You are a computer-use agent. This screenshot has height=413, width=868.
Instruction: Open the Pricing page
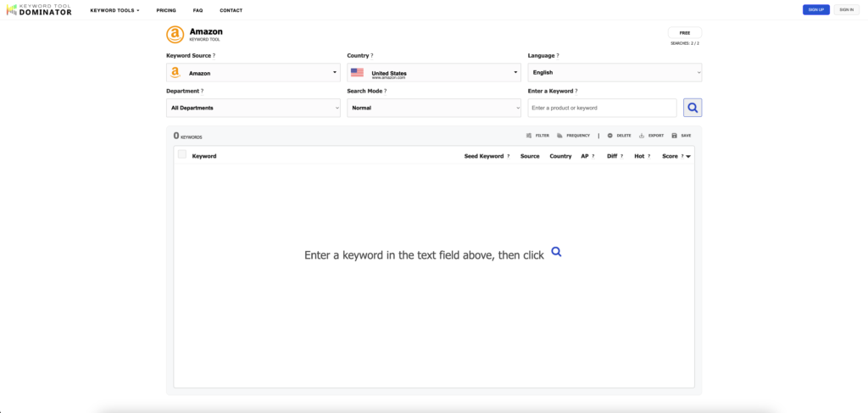[x=166, y=10]
